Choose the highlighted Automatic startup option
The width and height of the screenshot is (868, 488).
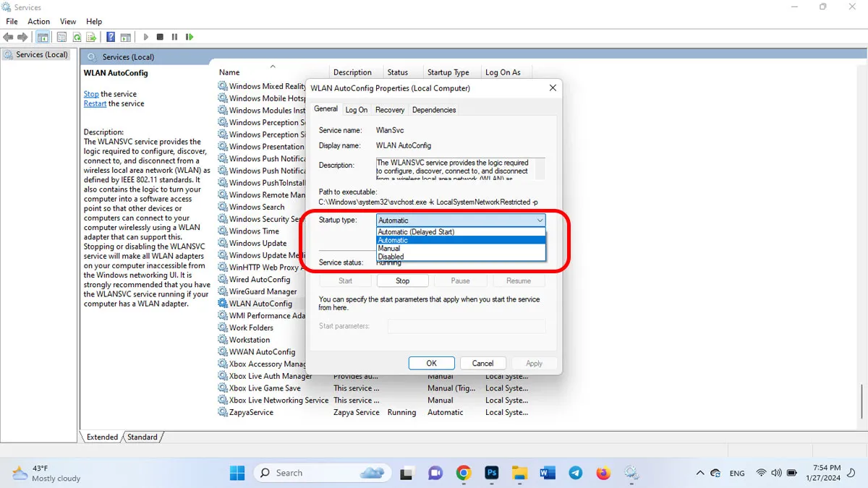[461, 240]
